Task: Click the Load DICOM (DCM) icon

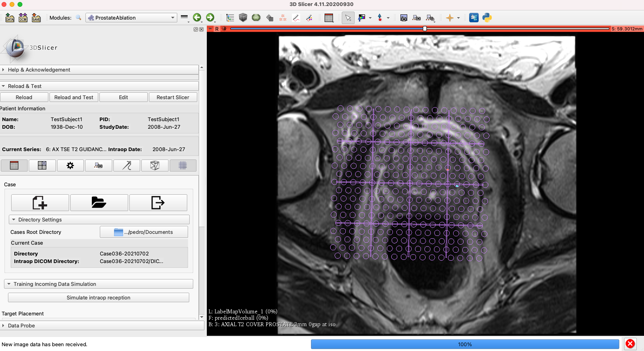Action: [x=23, y=18]
